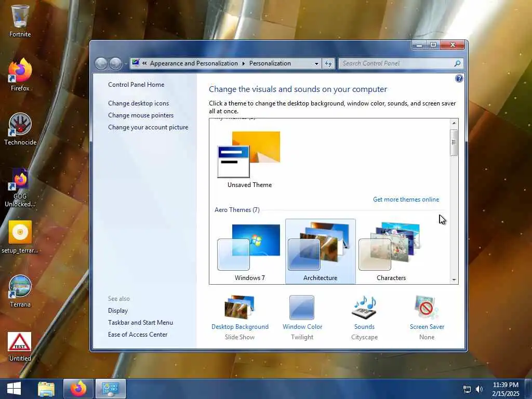Click the Show desktop strip at taskbar end

click(529, 389)
